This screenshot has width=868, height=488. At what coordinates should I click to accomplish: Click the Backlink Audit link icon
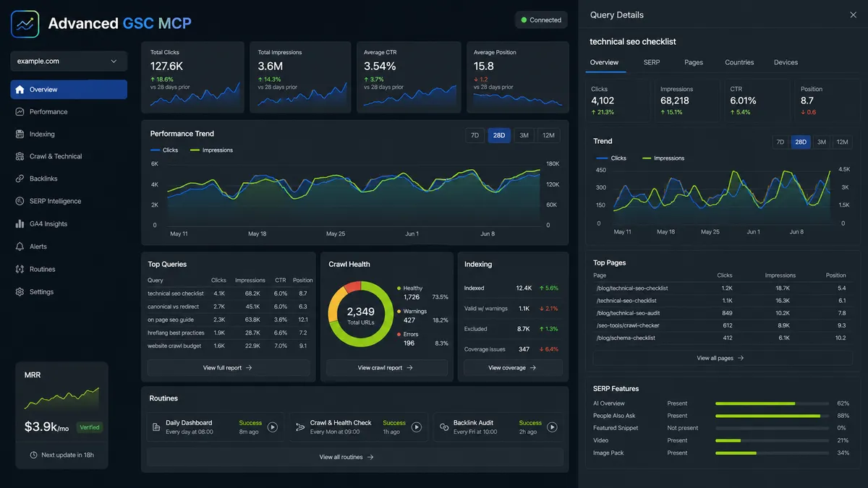tap(444, 427)
